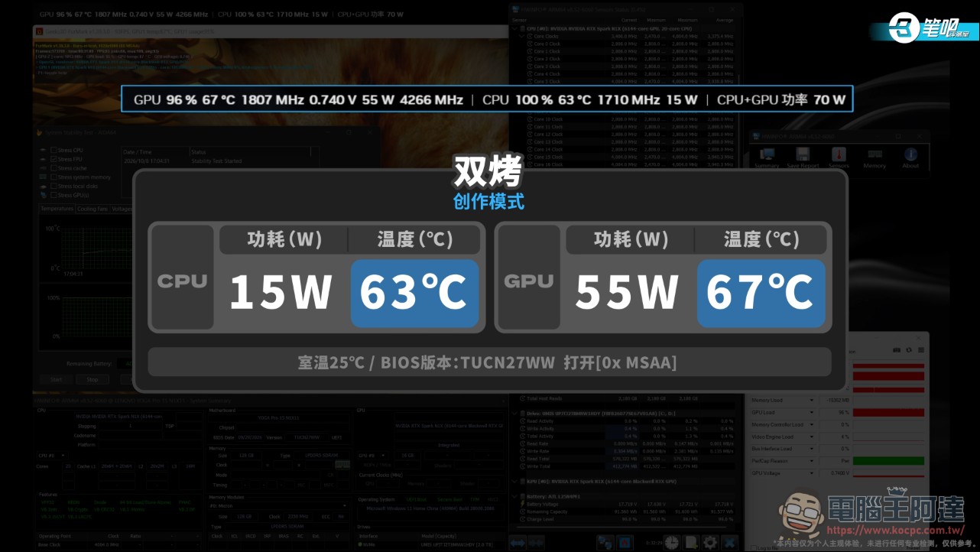The width and height of the screenshot is (980, 552).
Task: Collapse the Battery sensor group
Action: 514,496
